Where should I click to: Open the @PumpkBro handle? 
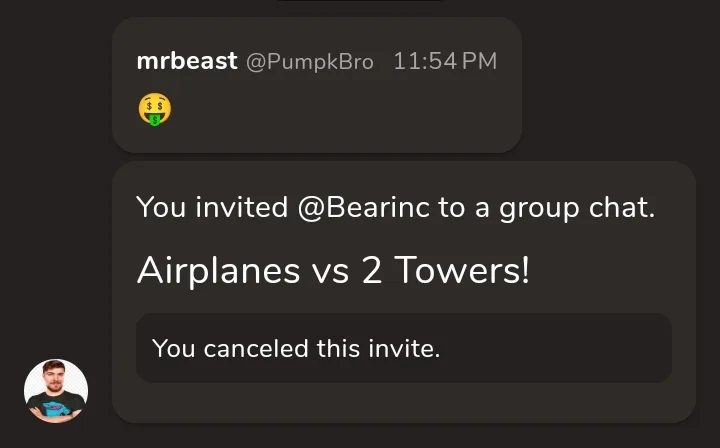click(310, 62)
